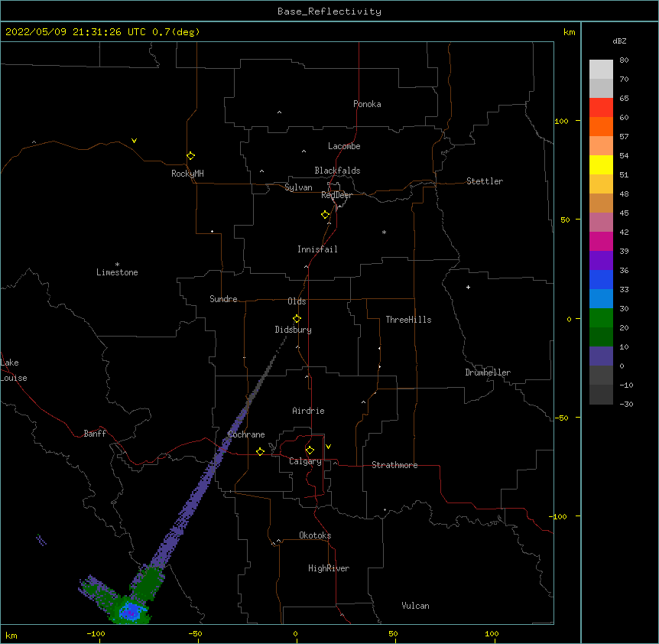Click the Drumheller town label
659x644 pixels.
click(488, 372)
